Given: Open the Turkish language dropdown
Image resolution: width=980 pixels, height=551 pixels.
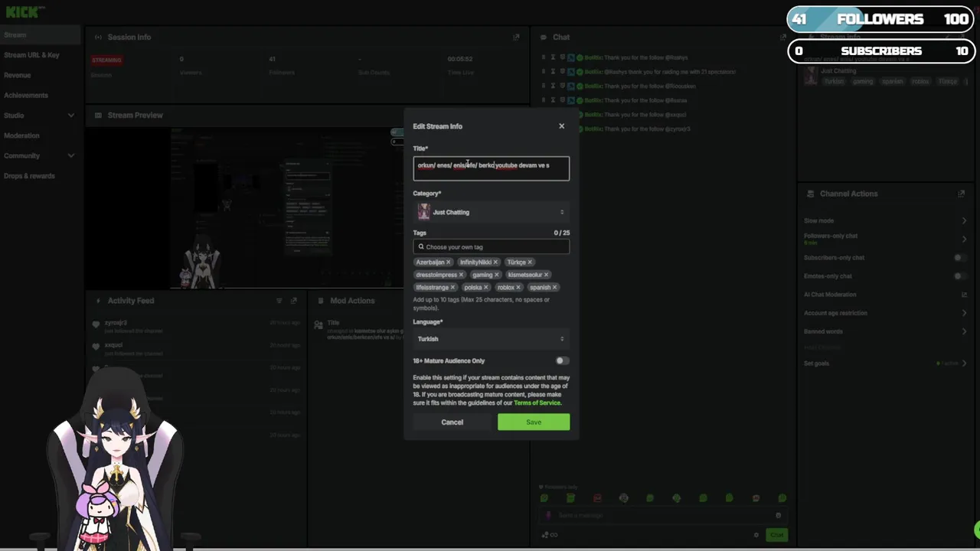Looking at the screenshot, I should click(491, 339).
